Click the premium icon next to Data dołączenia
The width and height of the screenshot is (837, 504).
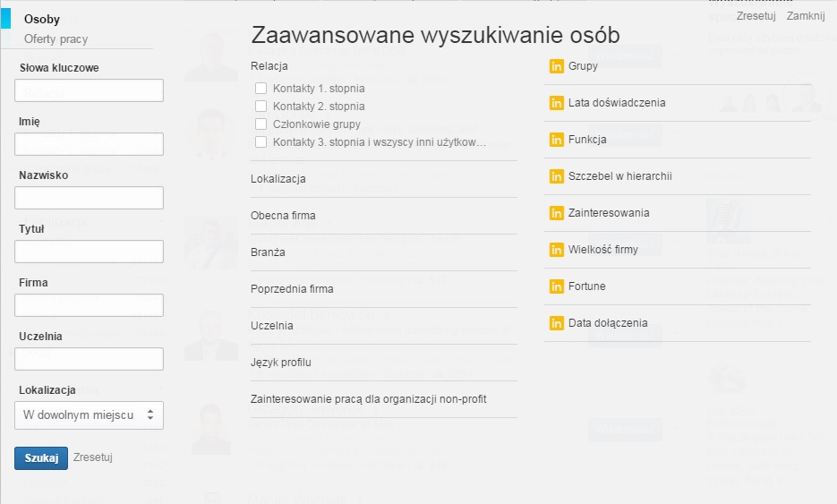pos(556,323)
